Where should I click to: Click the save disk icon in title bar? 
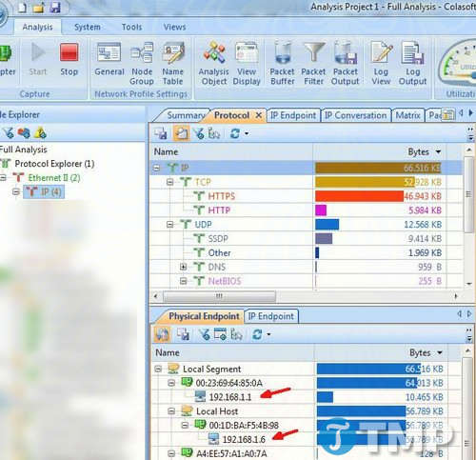click(55, 8)
